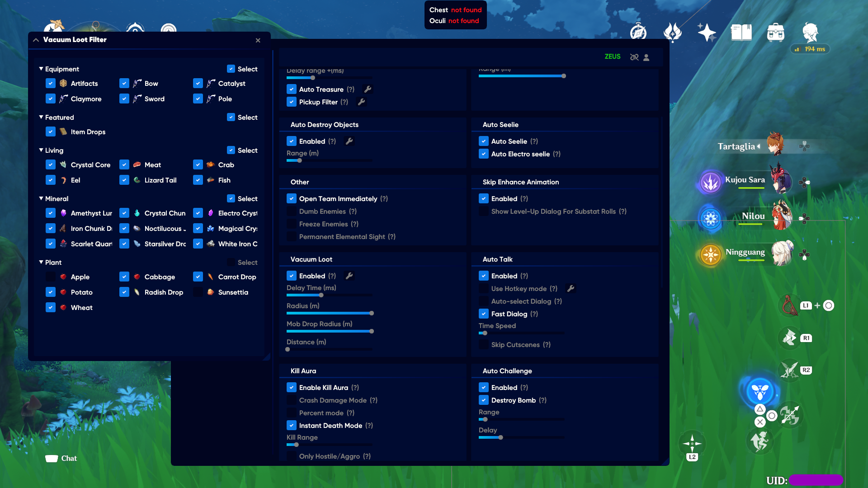Click the Use Hotkey mode wrench icon
The width and height of the screenshot is (868, 488).
tap(571, 288)
